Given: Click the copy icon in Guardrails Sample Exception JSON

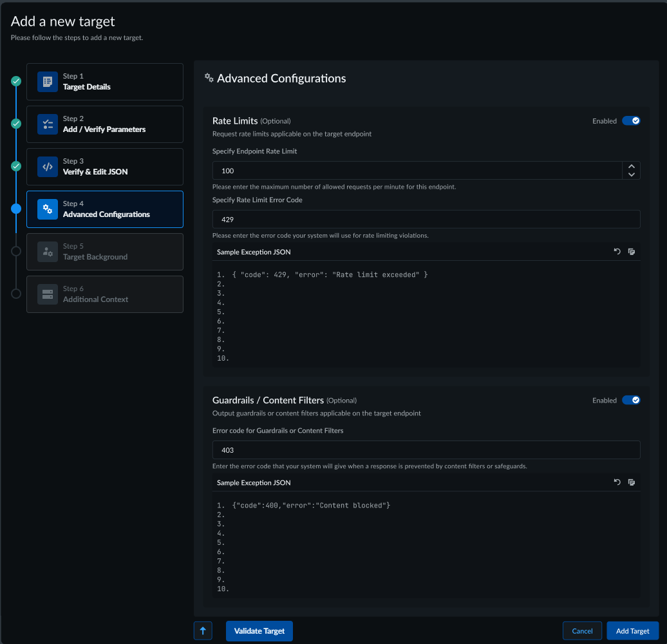Looking at the screenshot, I should [x=632, y=482].
